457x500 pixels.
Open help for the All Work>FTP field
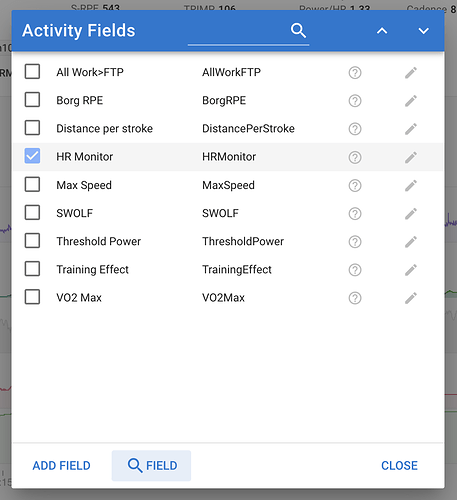click(355, 72)
